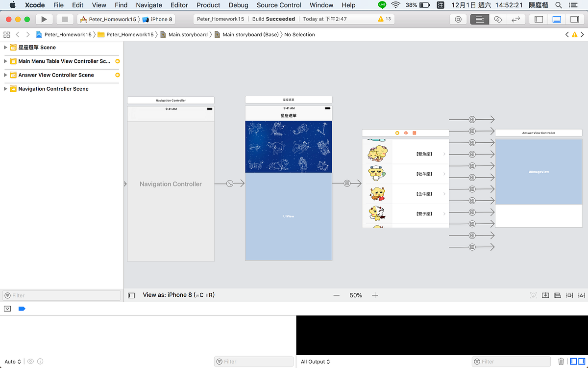Run the Peter_Homework15 project

(x=44, y=19)
